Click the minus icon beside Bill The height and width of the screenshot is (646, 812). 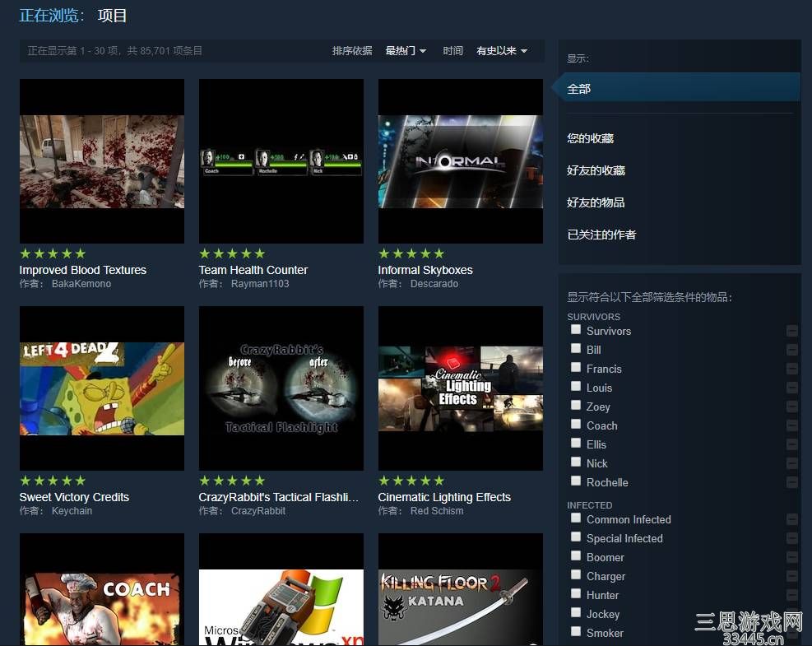pyautogui.click(x=791, y=350)
